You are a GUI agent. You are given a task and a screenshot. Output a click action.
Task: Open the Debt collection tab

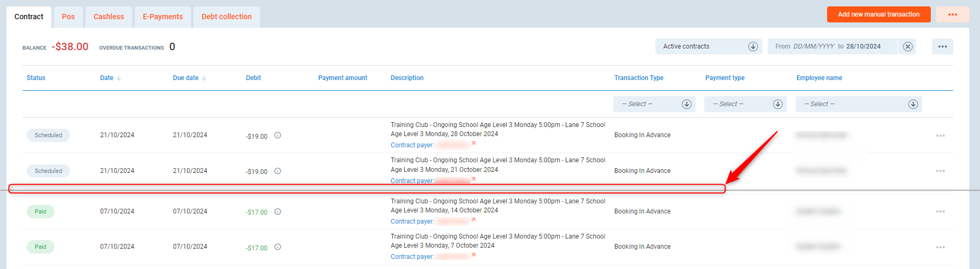pos(226,17)
